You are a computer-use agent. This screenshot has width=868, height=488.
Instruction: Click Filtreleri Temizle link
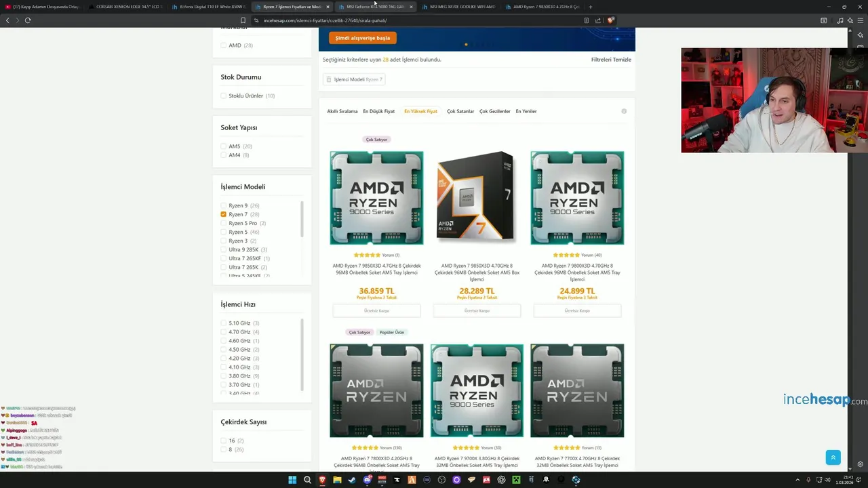click(x=611, y=60)
